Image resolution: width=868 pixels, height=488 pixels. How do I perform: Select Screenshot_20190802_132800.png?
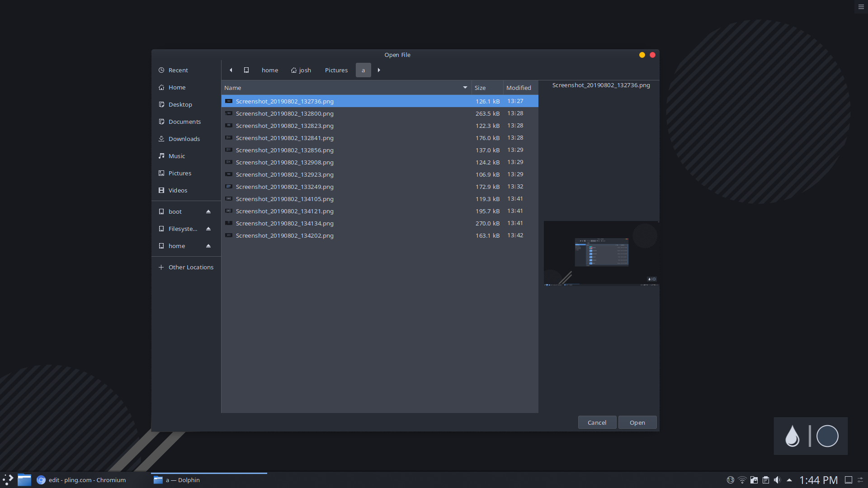(x=380, y=113)
